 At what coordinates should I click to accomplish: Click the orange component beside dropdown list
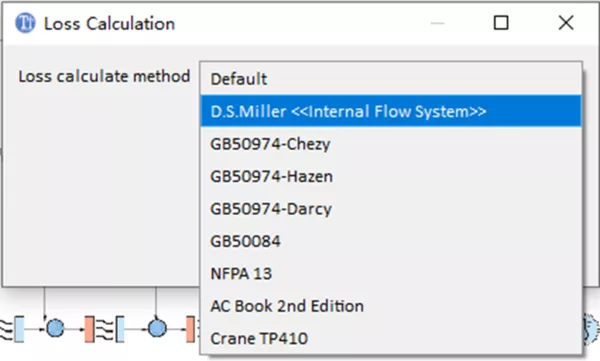click(191, 329)
